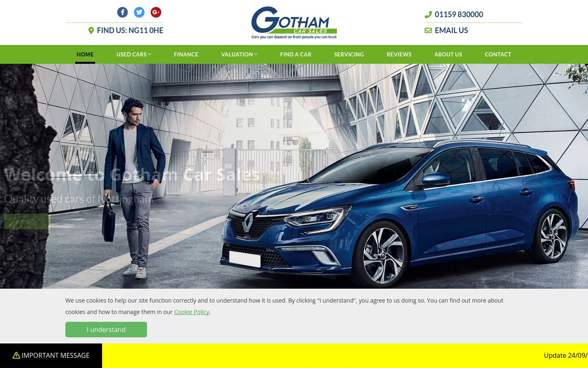Image resolution: width=588 pixels, height=368 pixels.
Task: Select the Reviews navigation tab
Action: click(399, 54)
